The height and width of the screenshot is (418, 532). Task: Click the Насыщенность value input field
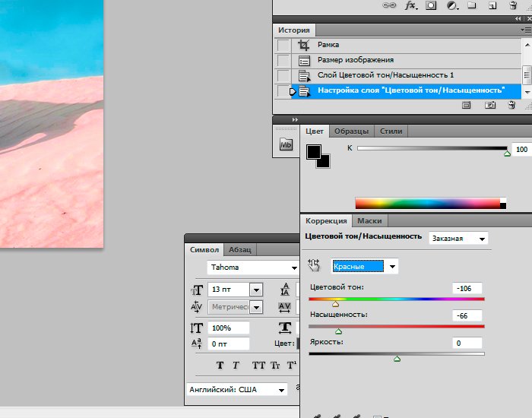[467, 315]
